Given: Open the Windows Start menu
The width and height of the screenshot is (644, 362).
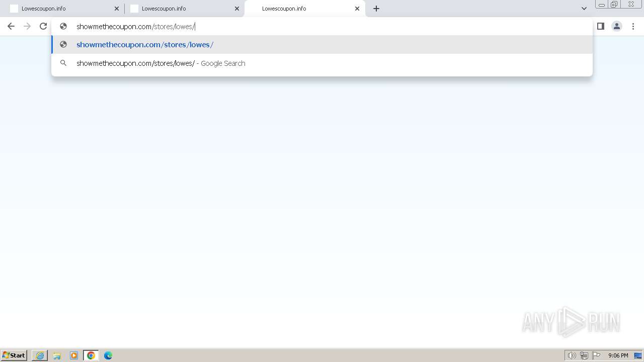Looking at the screenshot, I should [x=14, y=355].
